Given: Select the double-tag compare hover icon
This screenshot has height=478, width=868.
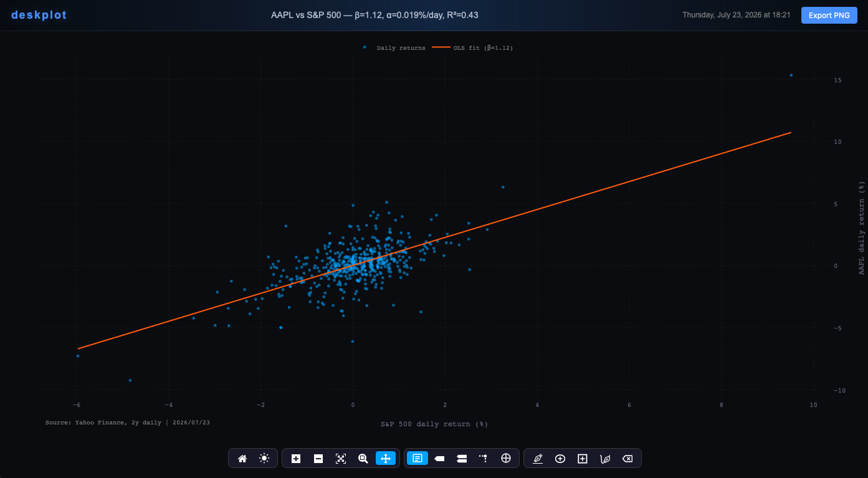Looking at the screenshot, I should (x=462, y=459).
